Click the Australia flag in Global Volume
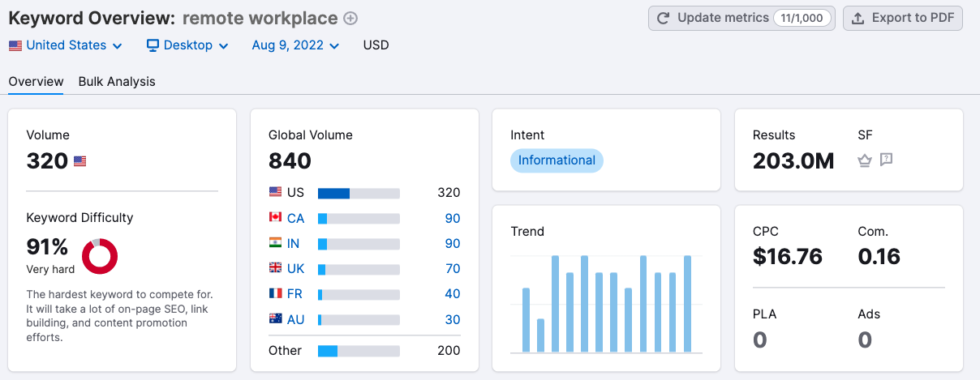 [x=276, y=319]
